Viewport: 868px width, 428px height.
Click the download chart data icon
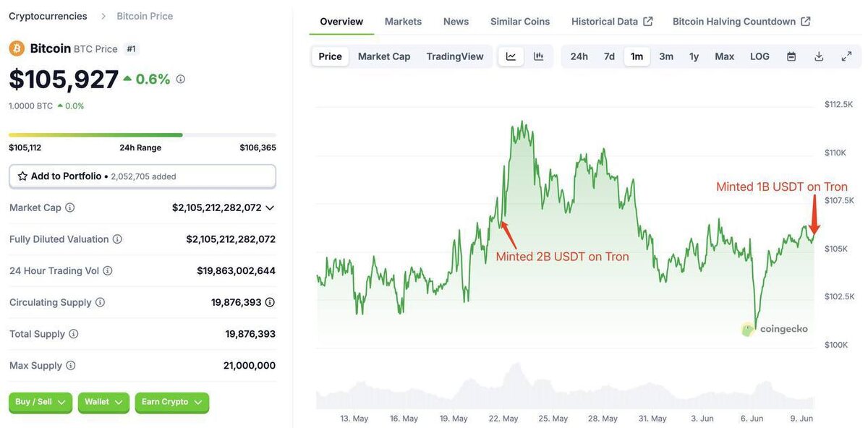pyautogui.click(x=819, y=56)
